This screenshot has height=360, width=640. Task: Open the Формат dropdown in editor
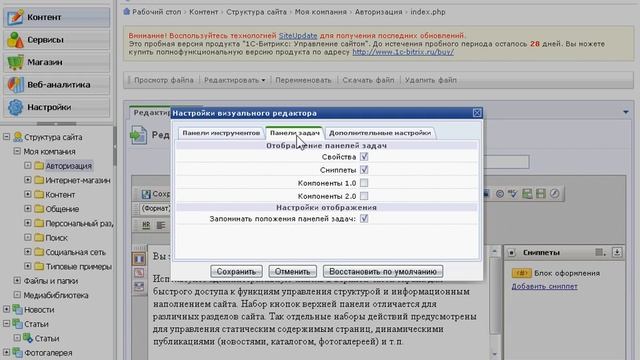155,209
